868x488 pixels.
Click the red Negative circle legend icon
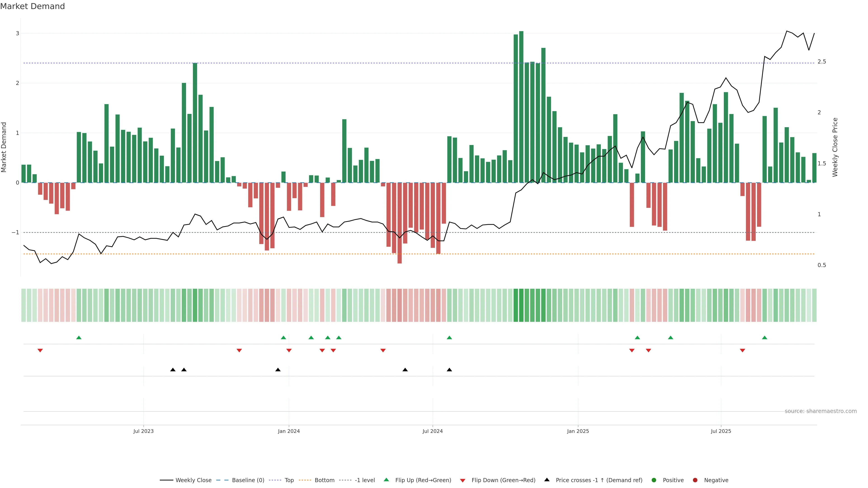click(695, 480)
